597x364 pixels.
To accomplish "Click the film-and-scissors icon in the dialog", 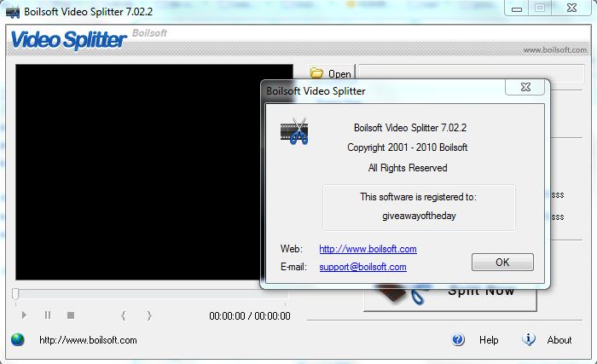I will coord(294,131).
